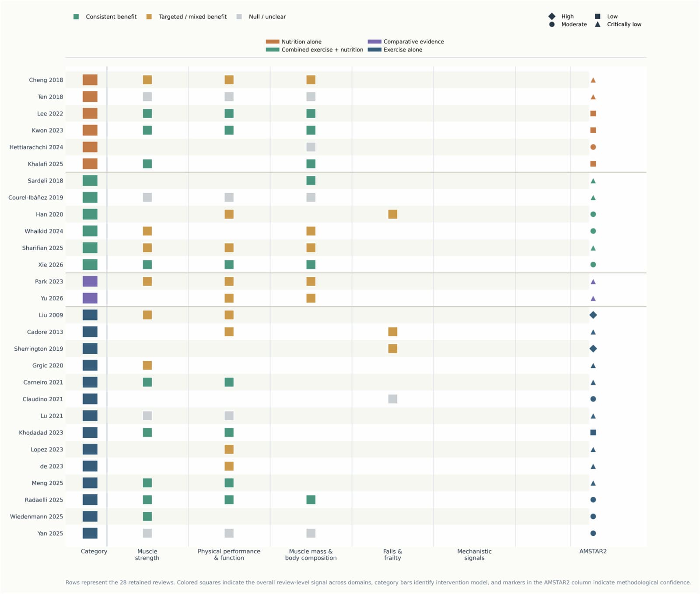
Task: Click the AMSTAR2 column label
Action: 593,552
